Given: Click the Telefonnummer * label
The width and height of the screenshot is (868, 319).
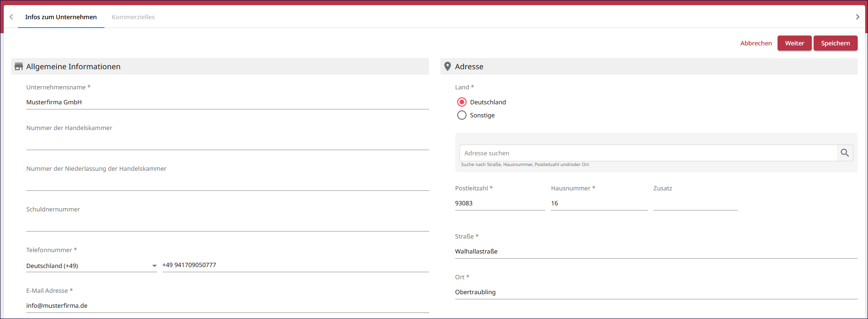Looking at the screenshot, I should pos(52,250).
